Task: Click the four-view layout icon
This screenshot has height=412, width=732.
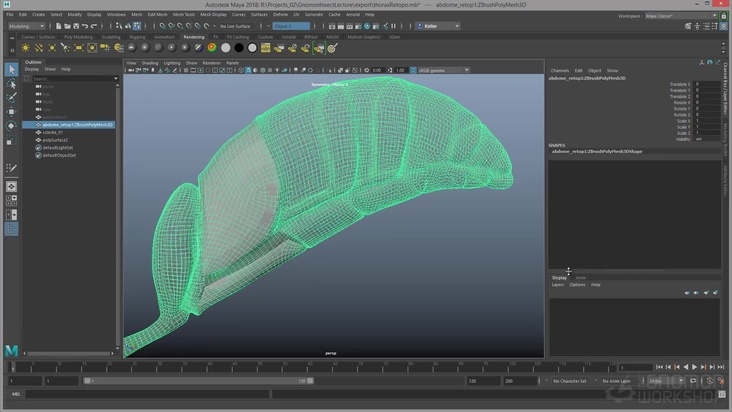Action: [x=11, y=201]
